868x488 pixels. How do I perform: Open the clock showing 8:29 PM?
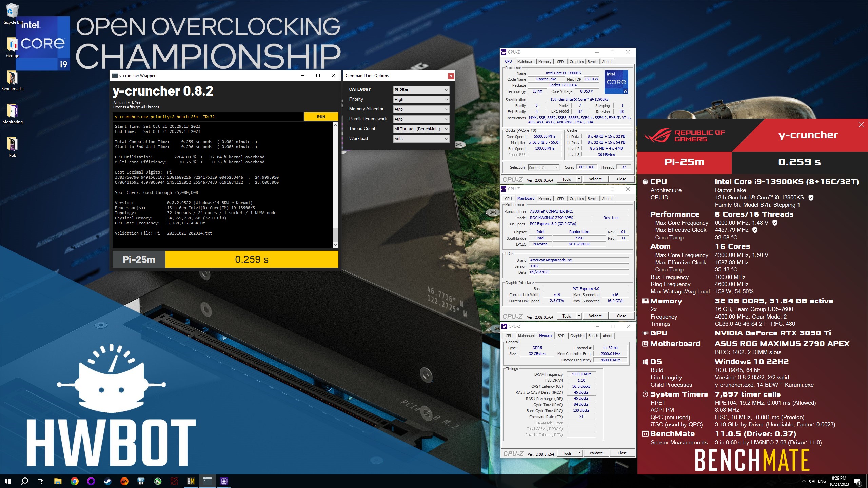[x=839, y=481]
